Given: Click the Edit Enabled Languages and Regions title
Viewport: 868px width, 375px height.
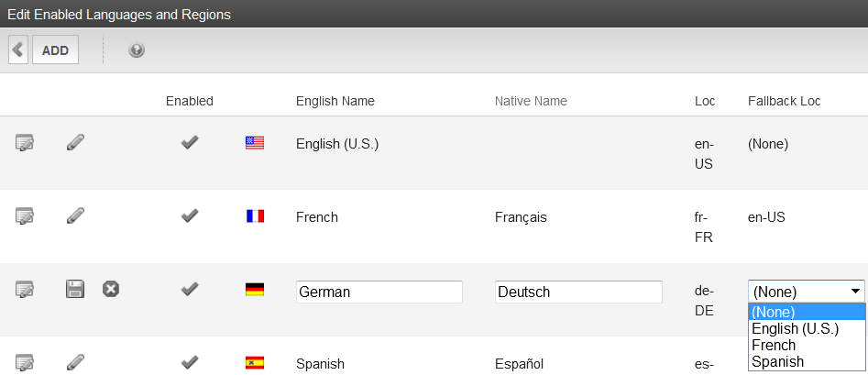Looking at the screenshot, I should tap(119, 15).
